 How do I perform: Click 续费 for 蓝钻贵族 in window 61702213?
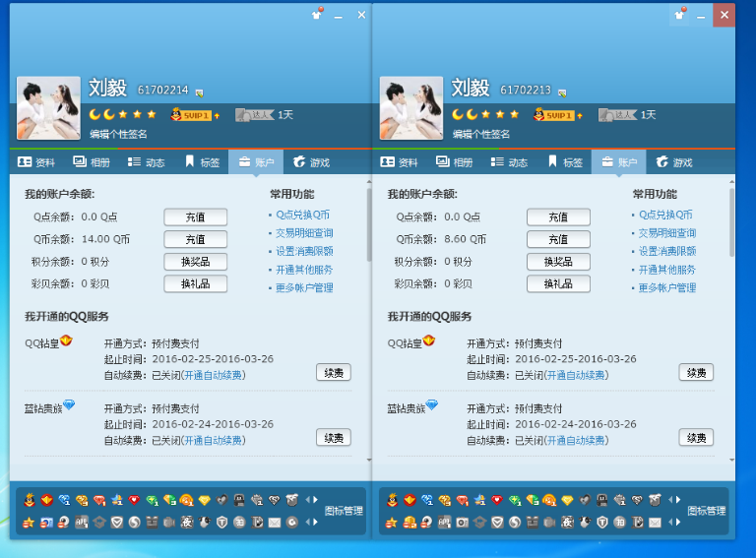[x=696, y=438]
